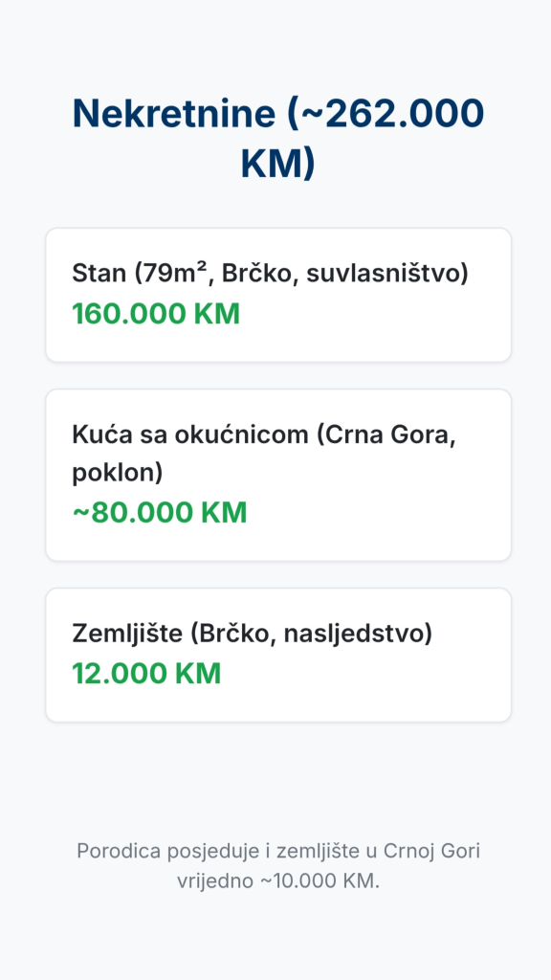Open the Zemljište Brčko nasljedstvo card
This screenshot has height=980, width=551.
tap(278, 655)
